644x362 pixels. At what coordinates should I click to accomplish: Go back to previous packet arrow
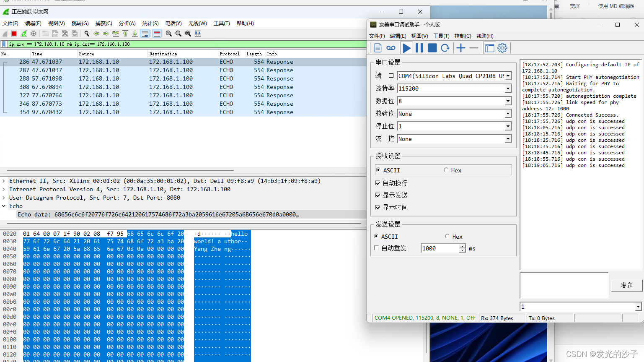pos(96,34)
